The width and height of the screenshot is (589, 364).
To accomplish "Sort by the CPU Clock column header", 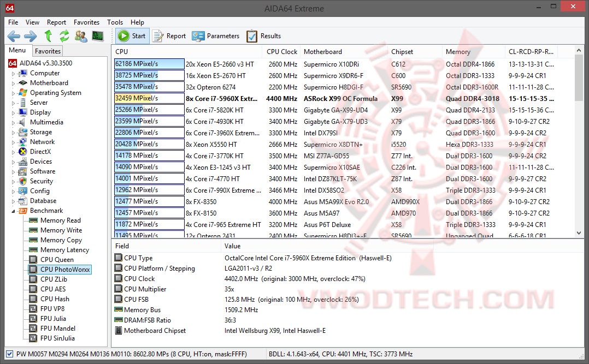I will point(282,51).
